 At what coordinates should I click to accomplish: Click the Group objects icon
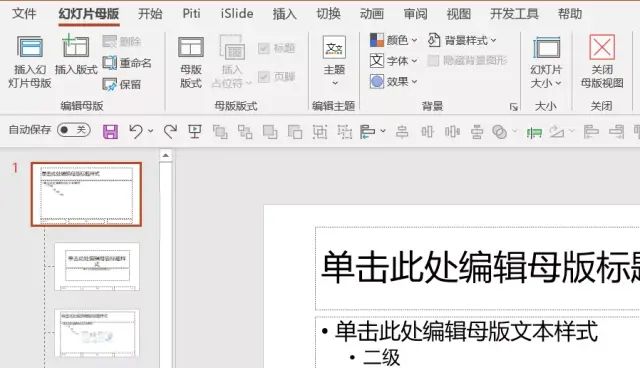320,131
